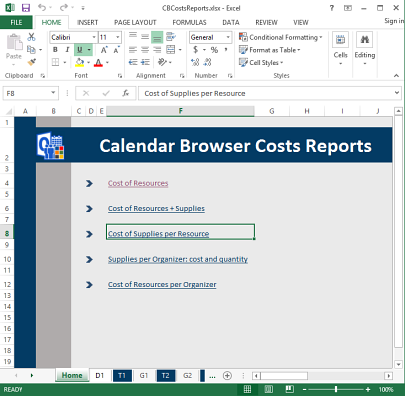The height and width of the screenshot is (396, 405).
Task: Cut selection with the scissors icon
Action: 31,37
